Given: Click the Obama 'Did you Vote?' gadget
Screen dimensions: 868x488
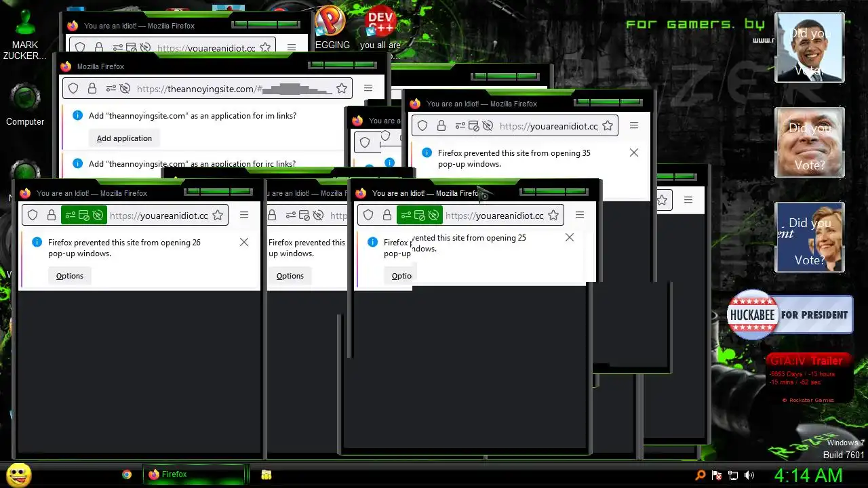Looking at the screenshot, I should 810,47.
